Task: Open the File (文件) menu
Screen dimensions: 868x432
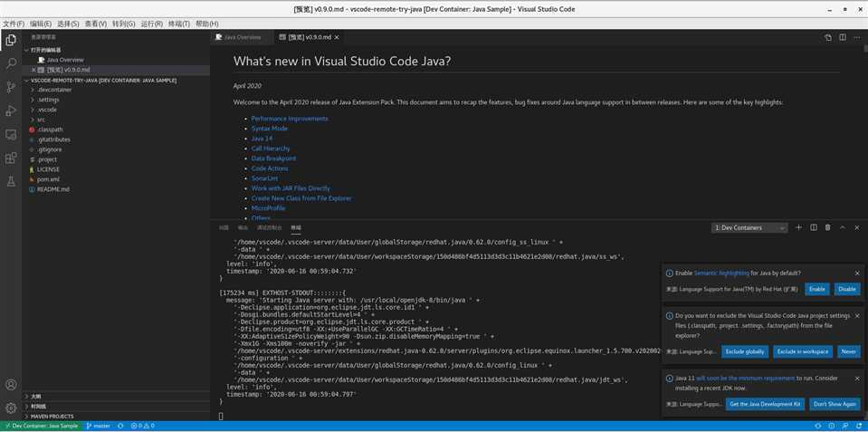Action: 14,24
